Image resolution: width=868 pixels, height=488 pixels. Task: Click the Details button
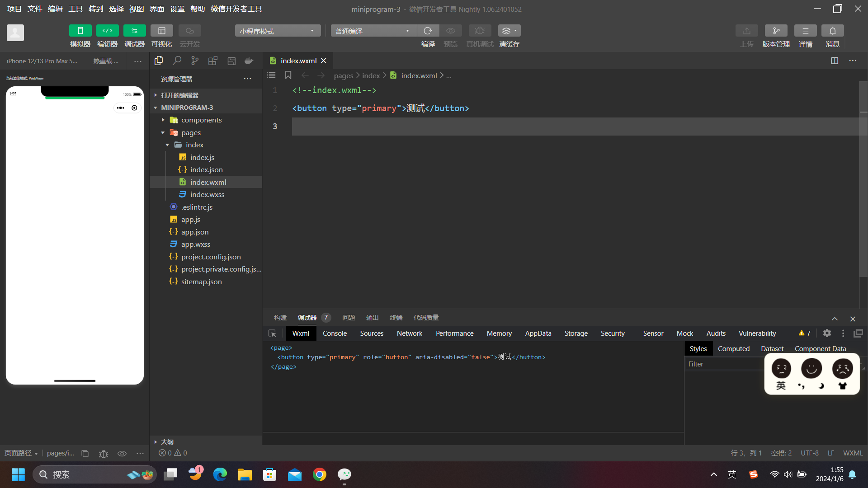[x=805, y=31]
